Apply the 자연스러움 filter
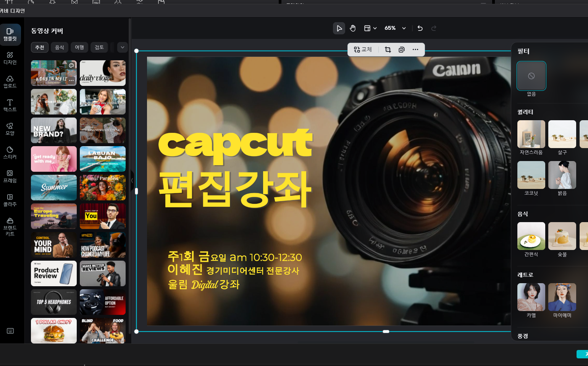Screen dimensions: 588x366 click(531, 134)
